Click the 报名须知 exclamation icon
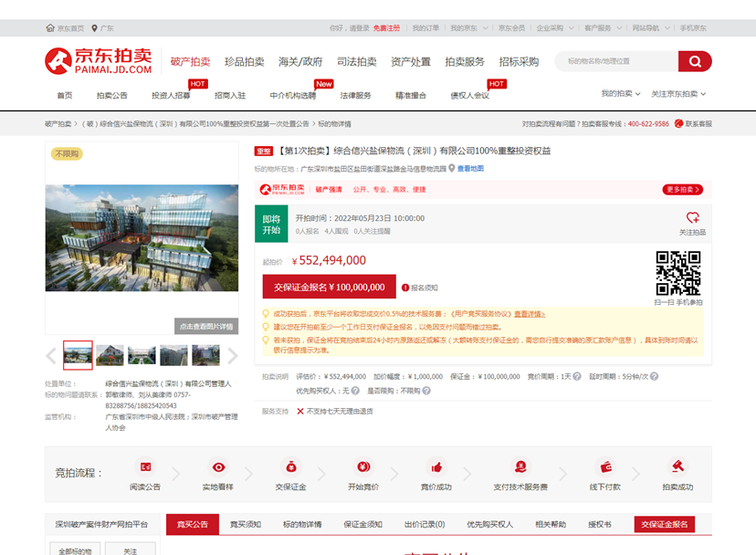The image size is (756, 555). [405, 288]
